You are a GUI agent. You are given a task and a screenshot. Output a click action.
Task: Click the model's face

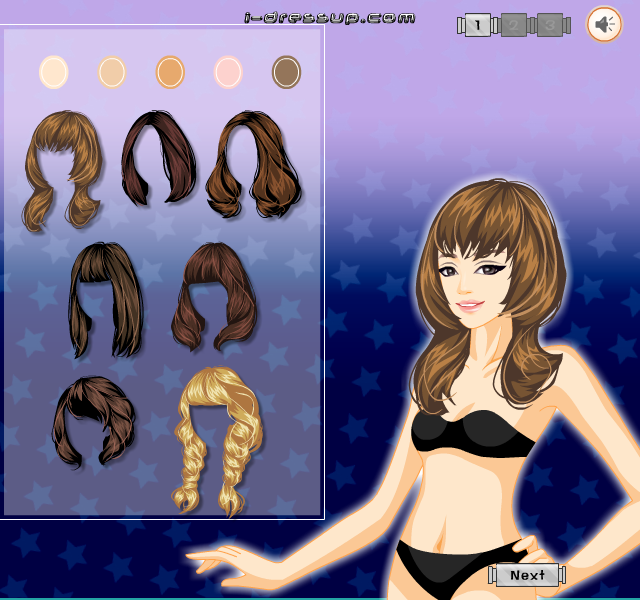[473, 286]
